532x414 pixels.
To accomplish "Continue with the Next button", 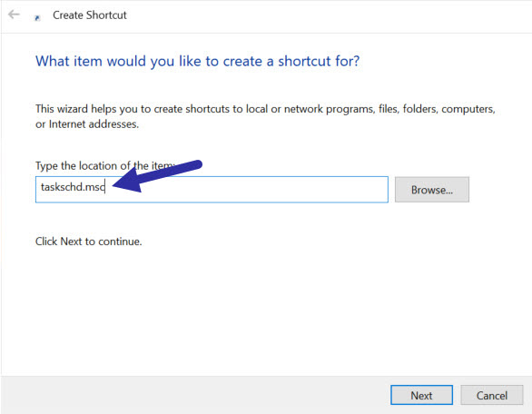I will click(x=421, y=395).
